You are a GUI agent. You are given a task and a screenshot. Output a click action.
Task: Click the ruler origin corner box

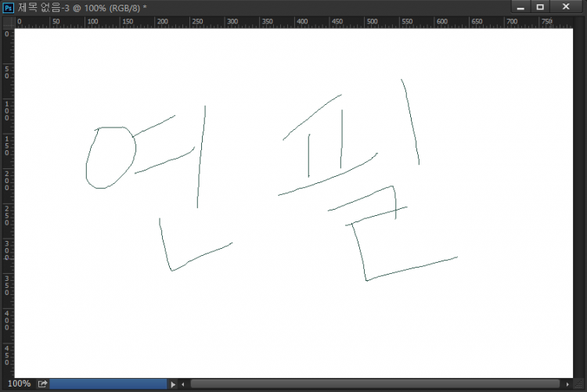[x=7, y=21]
